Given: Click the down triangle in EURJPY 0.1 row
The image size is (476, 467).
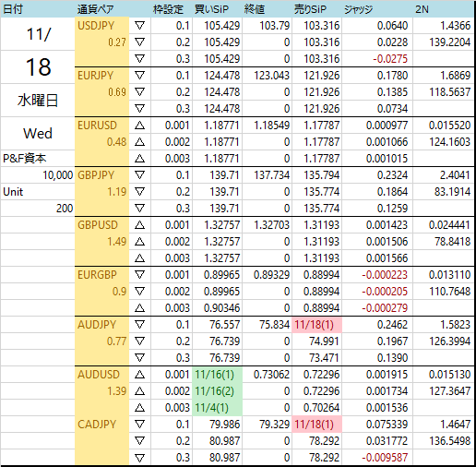Looking at the screenshot, I should click(x=139, y=76).
